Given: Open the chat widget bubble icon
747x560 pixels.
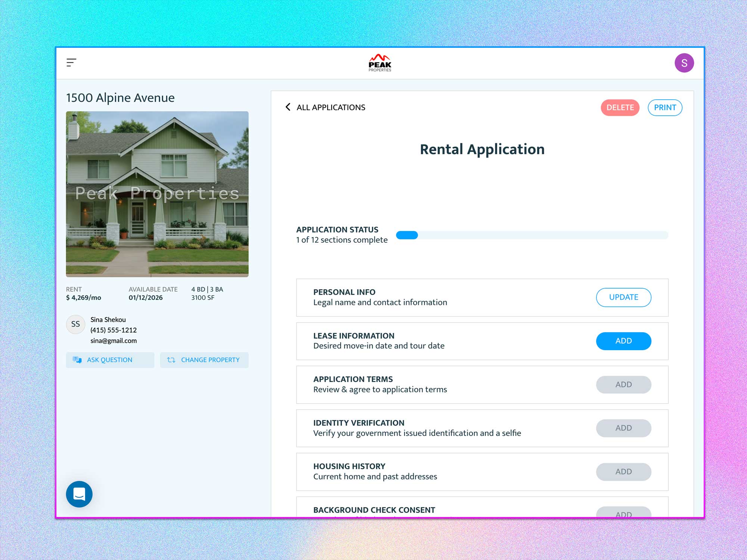Looking at the screenshot, I should click(79, 494).
